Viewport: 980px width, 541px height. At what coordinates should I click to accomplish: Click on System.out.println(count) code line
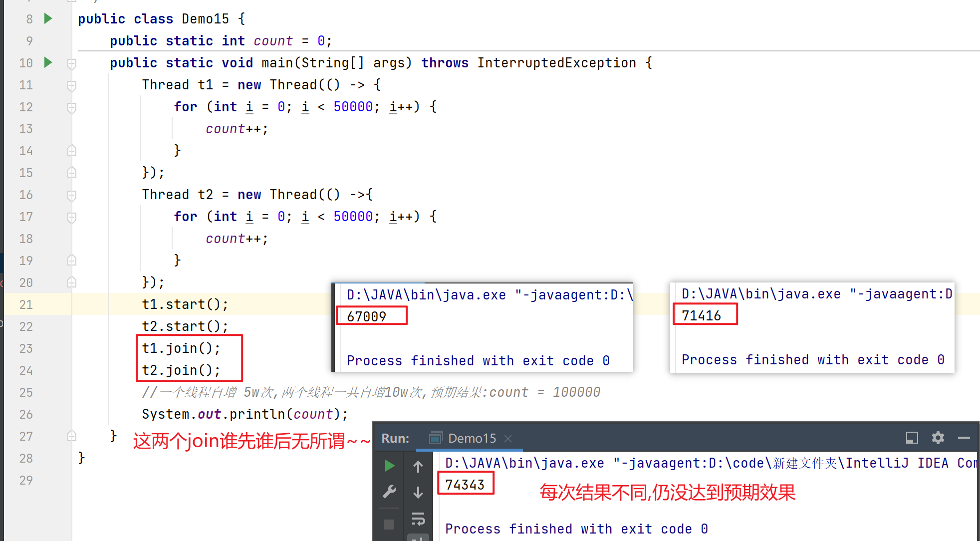[245, 414]
